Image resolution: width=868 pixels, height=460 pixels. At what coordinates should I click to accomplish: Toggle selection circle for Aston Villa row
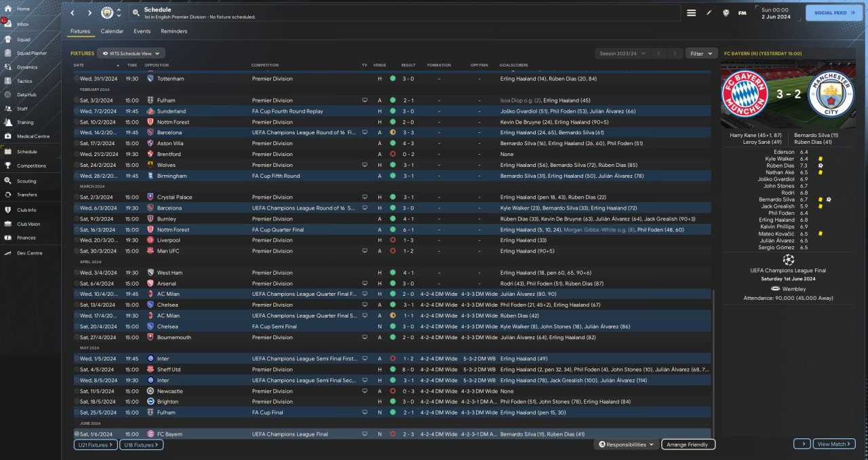[x=77, y=143]
